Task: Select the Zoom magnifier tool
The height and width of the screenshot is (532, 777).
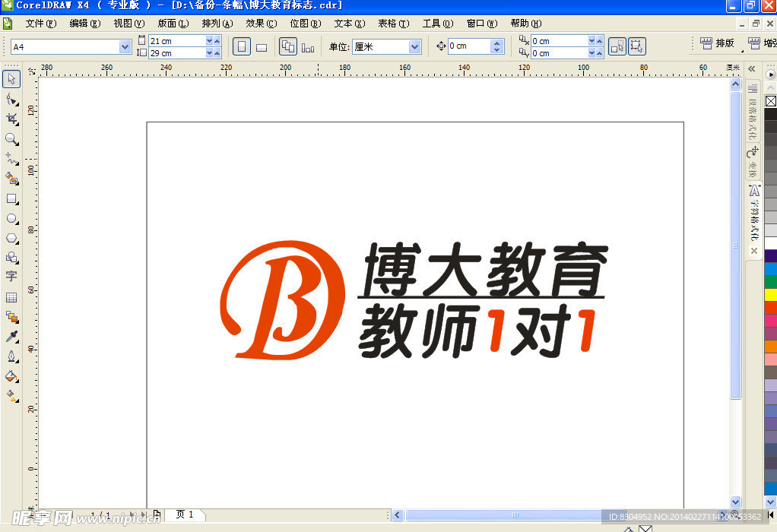Action: tap(11, 139)
